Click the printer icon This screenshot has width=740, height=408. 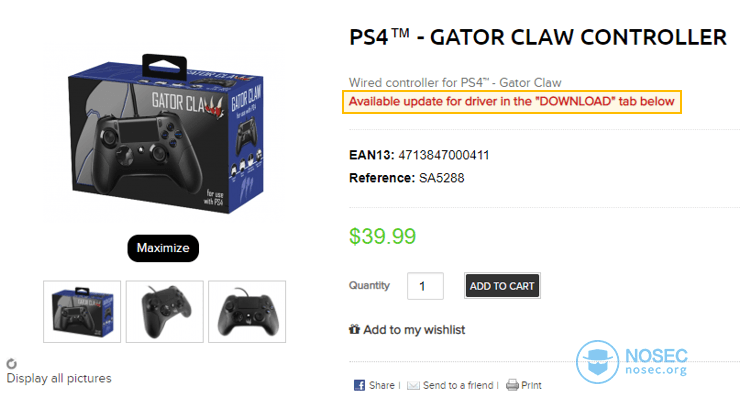coord(512,385)
